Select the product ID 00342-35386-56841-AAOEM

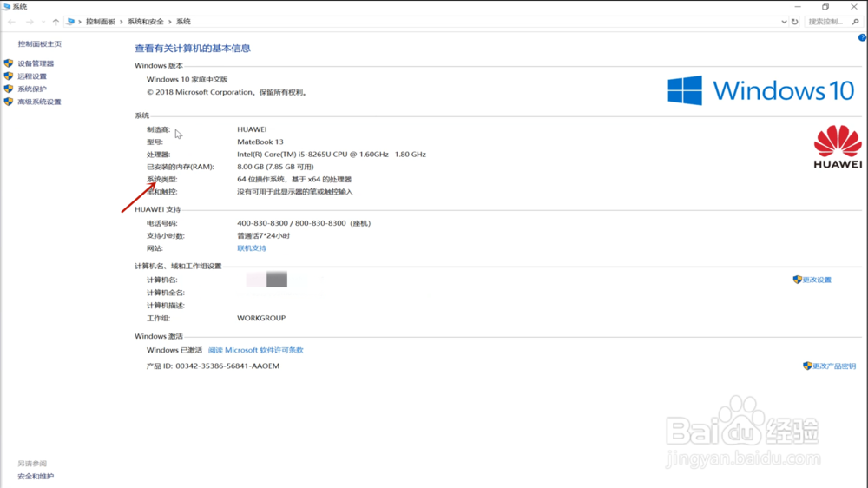(x=227, y=366)
